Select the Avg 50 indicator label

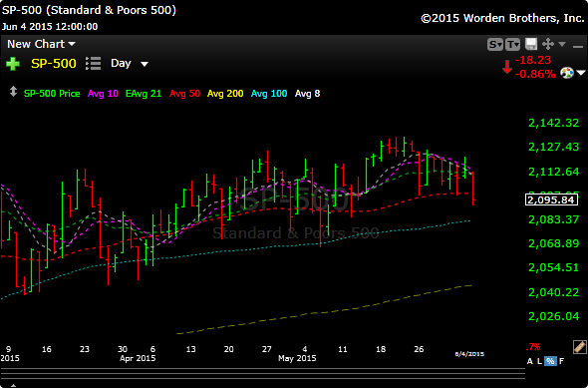[x=184, y=94]
